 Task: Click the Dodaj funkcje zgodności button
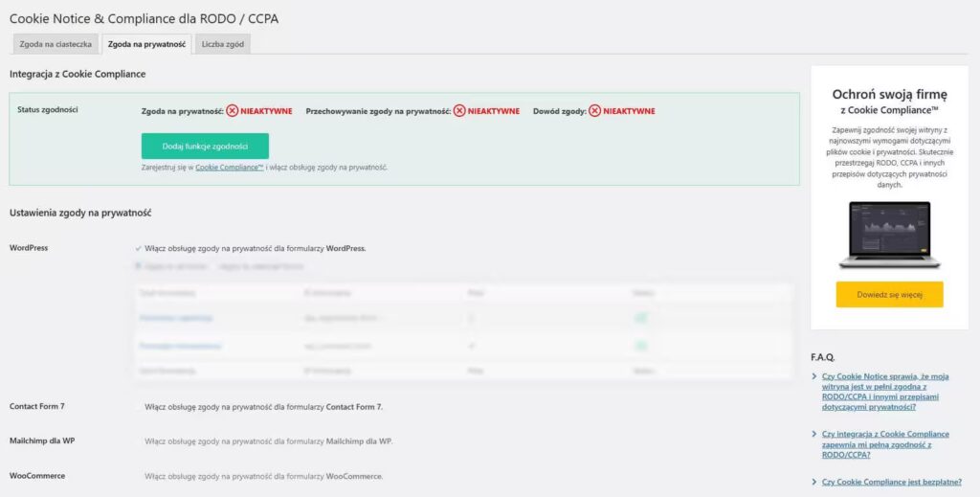tap(205, 147)
